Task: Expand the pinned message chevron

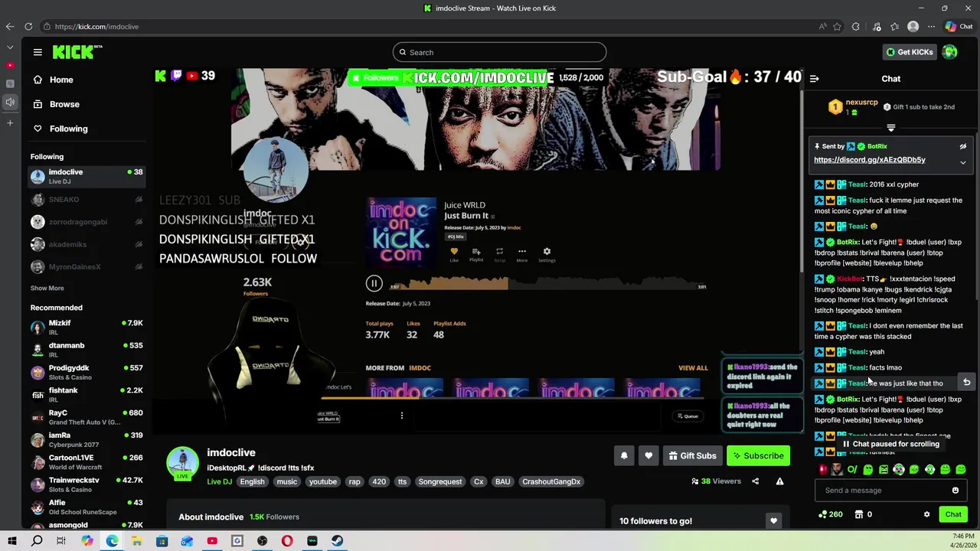Action: coord(963,163)
